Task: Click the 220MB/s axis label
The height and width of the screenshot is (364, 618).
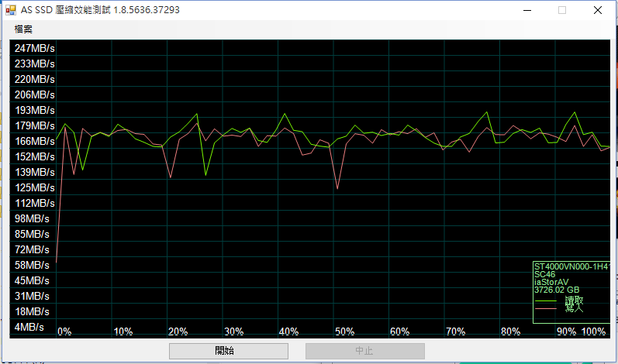Action: pyautogui.click(x=35, y=79)
